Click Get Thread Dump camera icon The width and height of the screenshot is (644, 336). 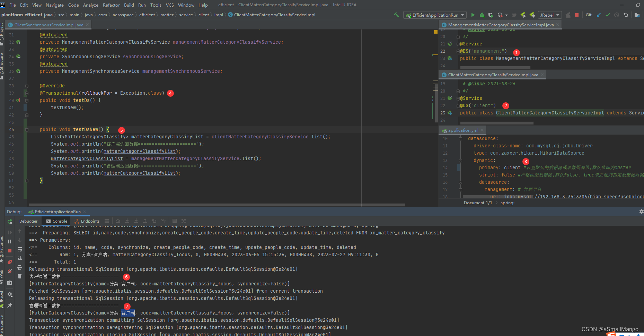tap(10, 283)
